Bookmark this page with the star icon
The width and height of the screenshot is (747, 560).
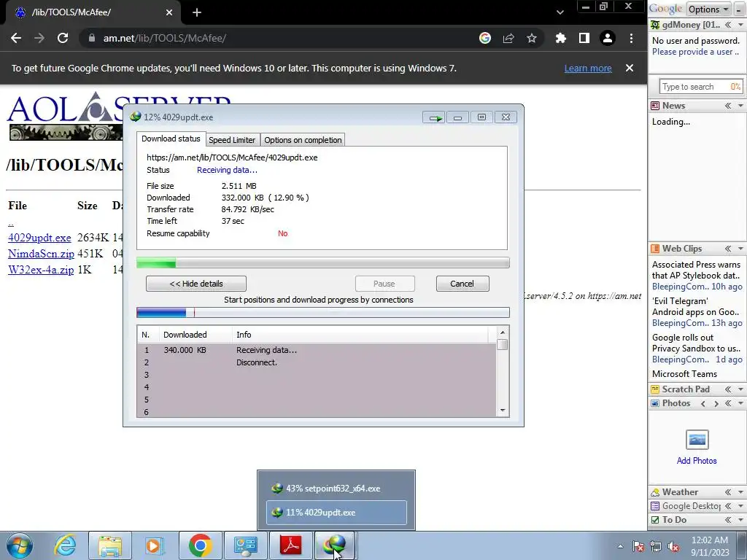pos(532,38)
